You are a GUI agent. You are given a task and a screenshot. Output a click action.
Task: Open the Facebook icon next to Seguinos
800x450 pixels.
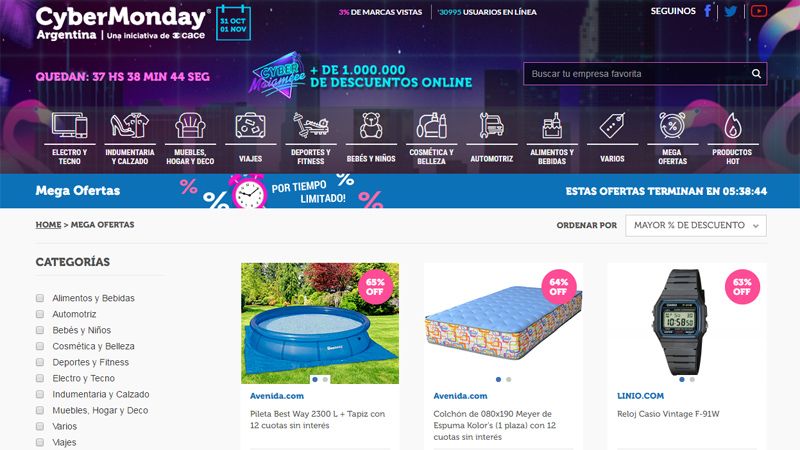click(708, 11)
